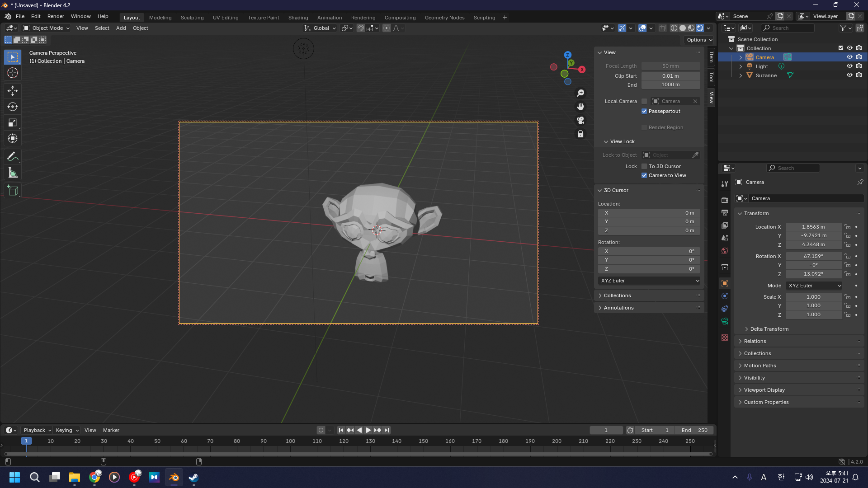Click the Focal Length 50 mm slider
The image size is (868, 488).
point(670,66)
